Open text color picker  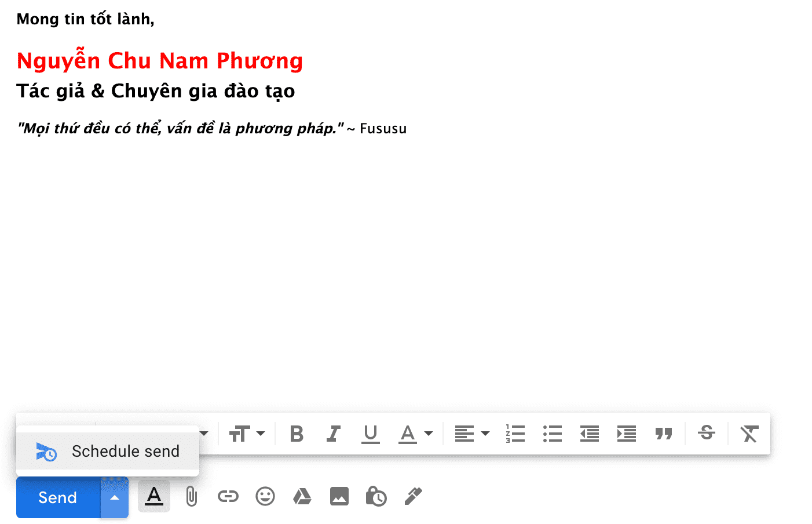(415, 434)
